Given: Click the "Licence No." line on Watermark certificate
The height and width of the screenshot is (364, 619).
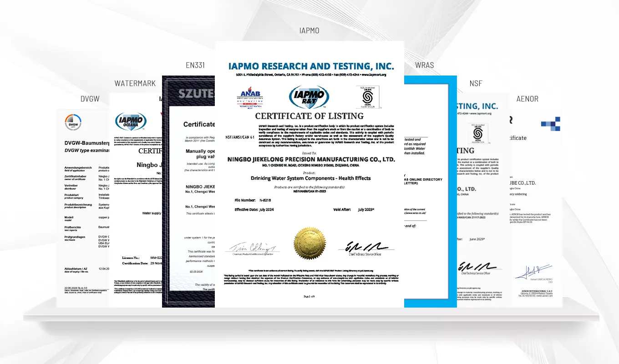Looking at the screenshot, I should [142, 258].
